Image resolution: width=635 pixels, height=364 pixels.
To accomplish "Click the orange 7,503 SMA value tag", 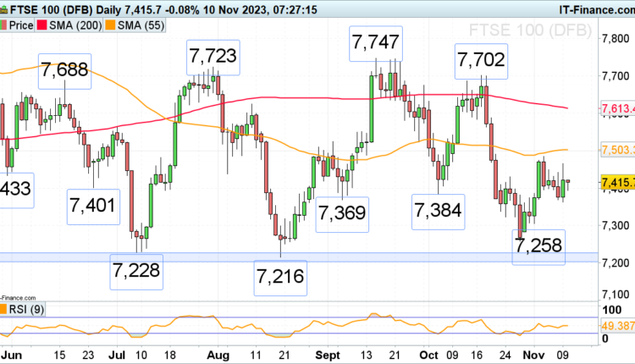I will pos(615,150).
